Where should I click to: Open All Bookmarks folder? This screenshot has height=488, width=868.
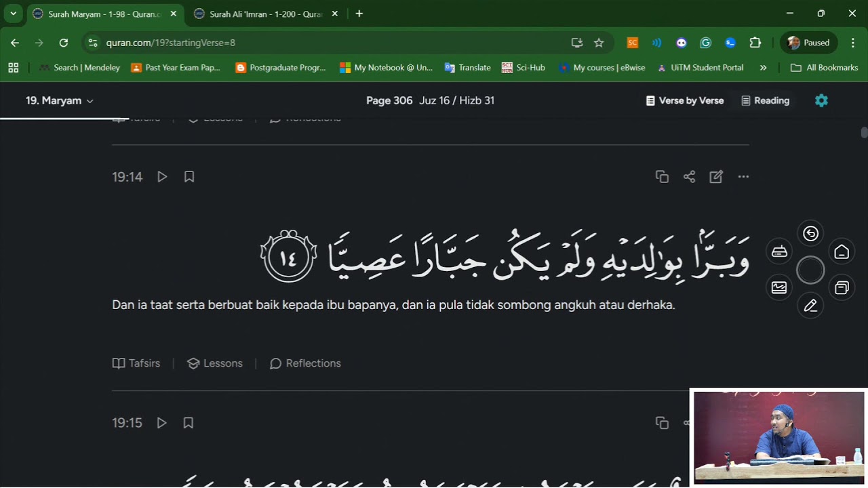825,68
